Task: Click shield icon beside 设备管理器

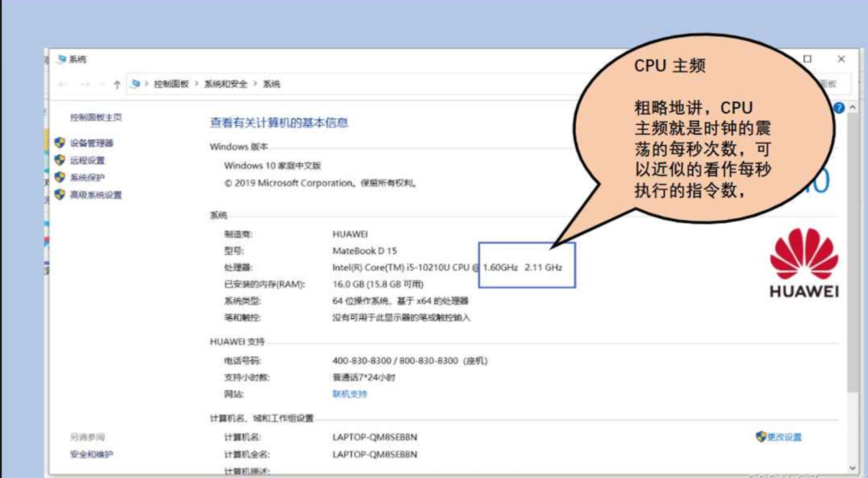Action: coord(60,143)
